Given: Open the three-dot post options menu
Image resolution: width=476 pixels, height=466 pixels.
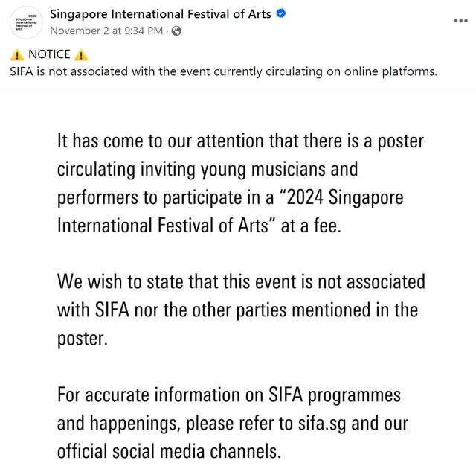Looking at the screenshot, I should tap(460, 21).
